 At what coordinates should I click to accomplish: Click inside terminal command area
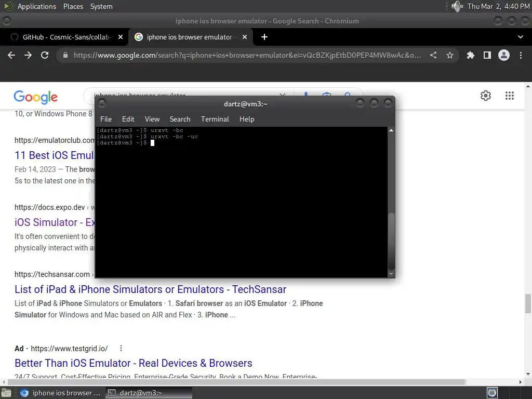coord(241,202)
